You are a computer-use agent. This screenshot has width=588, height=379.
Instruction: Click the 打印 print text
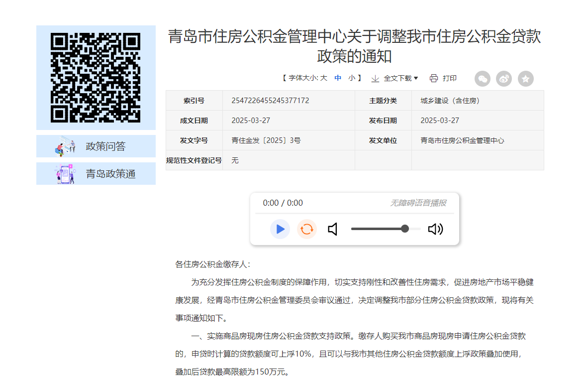tap(450, 78)
